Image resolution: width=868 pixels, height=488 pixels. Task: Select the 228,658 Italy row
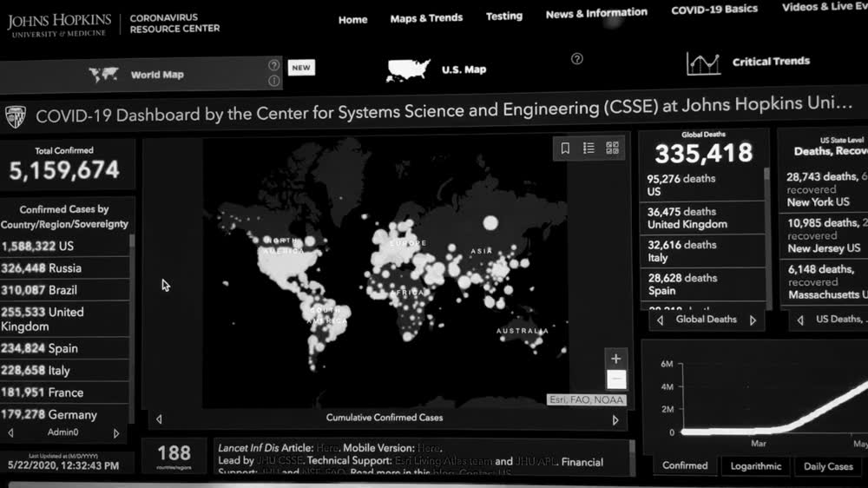(65, 371)
